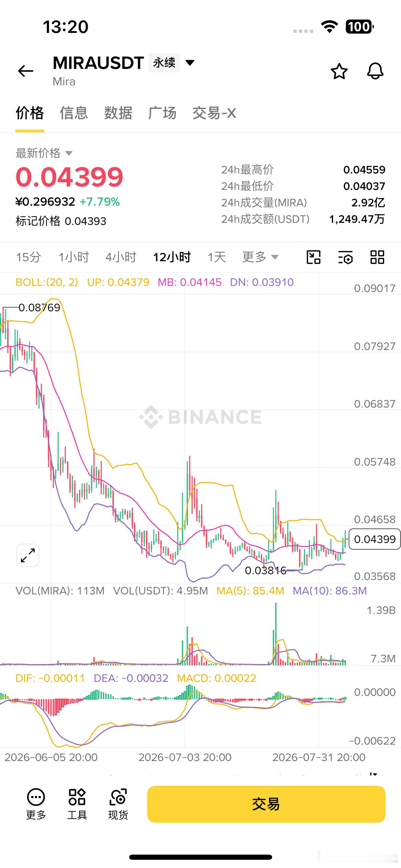Tap the MA(5): 85.4M volume label
Screen dimensions: 401x868
(x=251, y=591)
